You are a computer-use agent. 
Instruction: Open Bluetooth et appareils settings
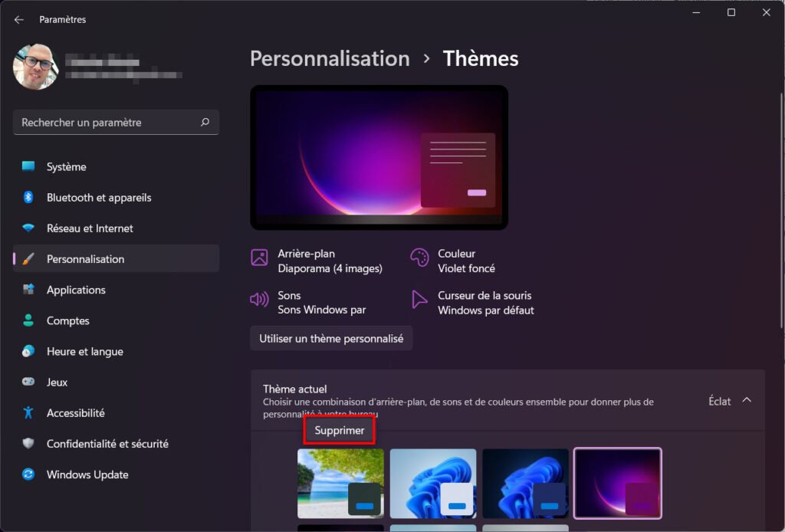click(x=117, y=198)
